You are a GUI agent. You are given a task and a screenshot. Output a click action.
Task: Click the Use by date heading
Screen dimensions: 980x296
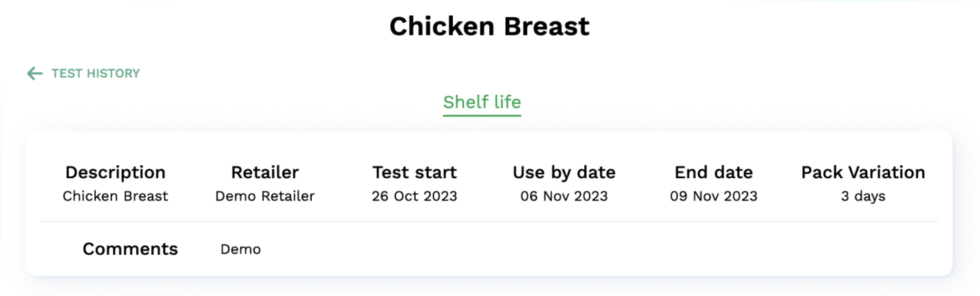click(x=564, y=172)
